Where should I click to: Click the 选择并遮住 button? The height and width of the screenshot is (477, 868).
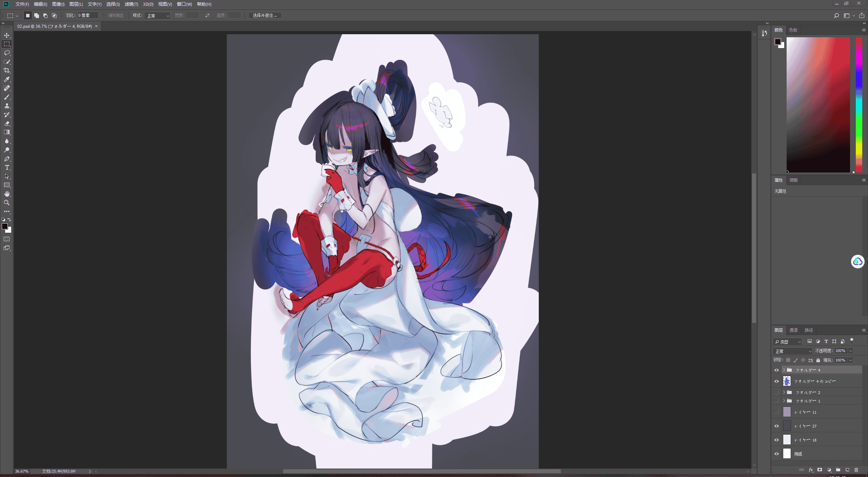[265, 16]
